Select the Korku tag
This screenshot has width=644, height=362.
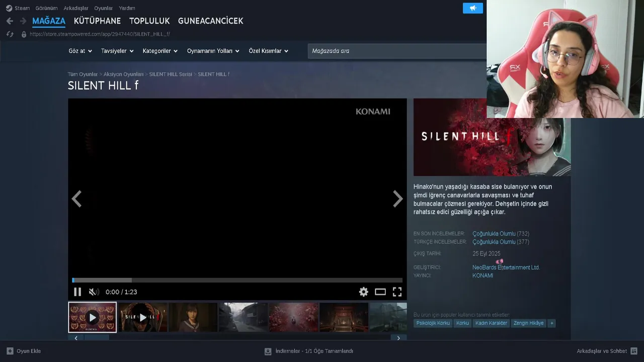(462, 323)
